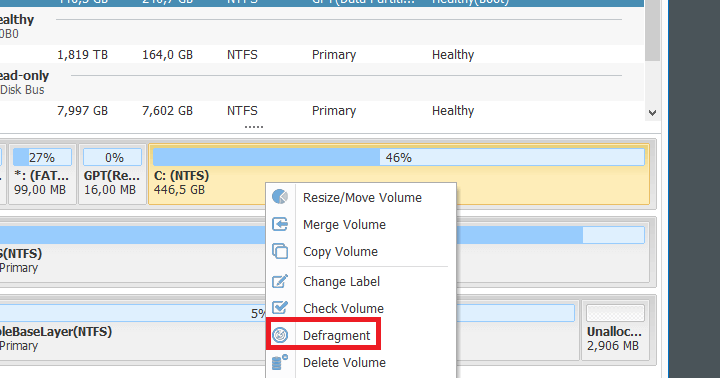Click the 0% usage bar of GPT partition
The image size is (720, 378).
tap(112, 157)
